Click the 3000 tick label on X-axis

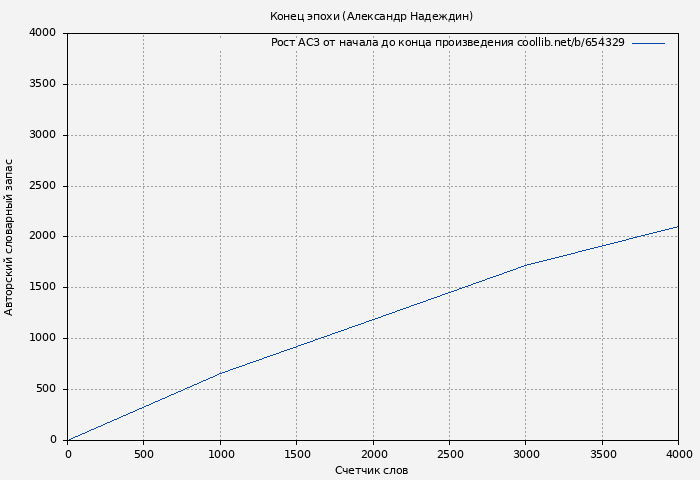pos(525,454)
